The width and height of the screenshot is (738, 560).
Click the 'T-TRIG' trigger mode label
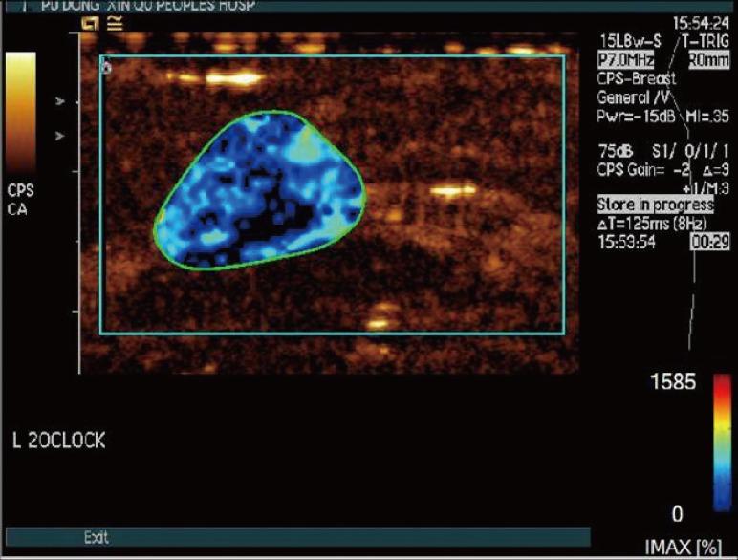705,42
